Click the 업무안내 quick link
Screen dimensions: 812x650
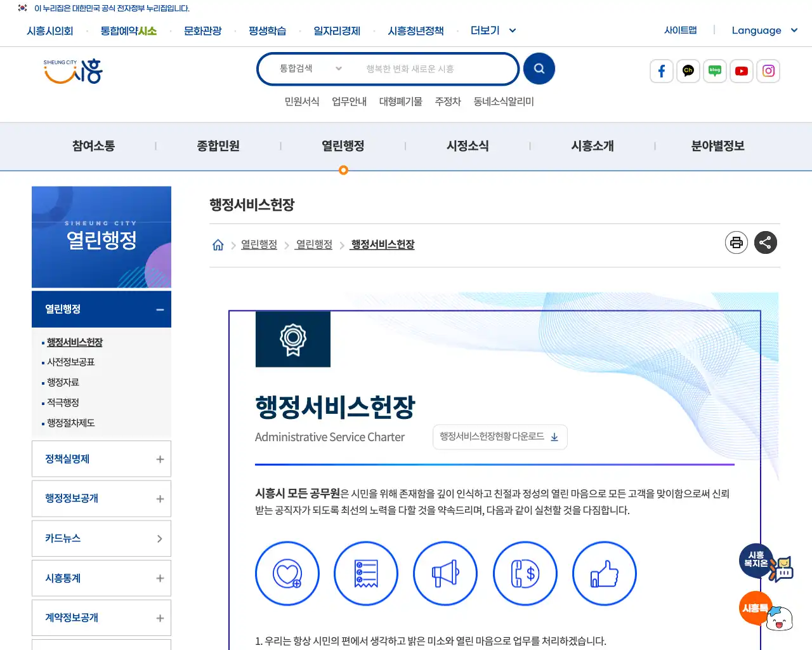point(350,102)
